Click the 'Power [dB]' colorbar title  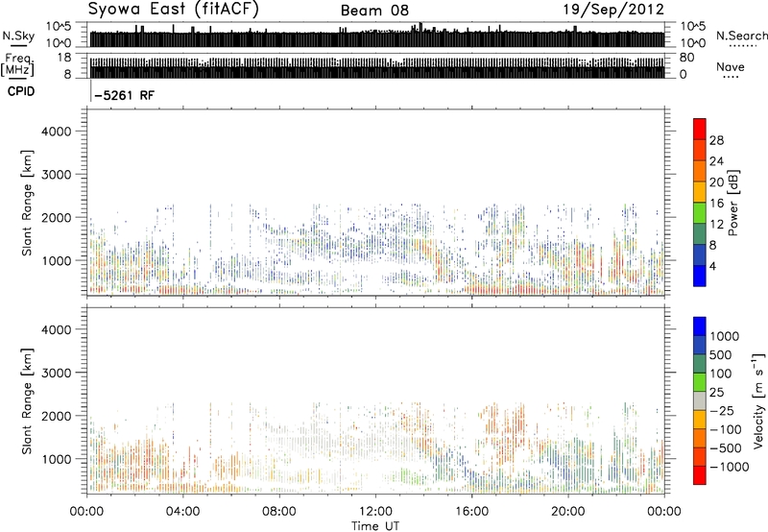[732, 203]
